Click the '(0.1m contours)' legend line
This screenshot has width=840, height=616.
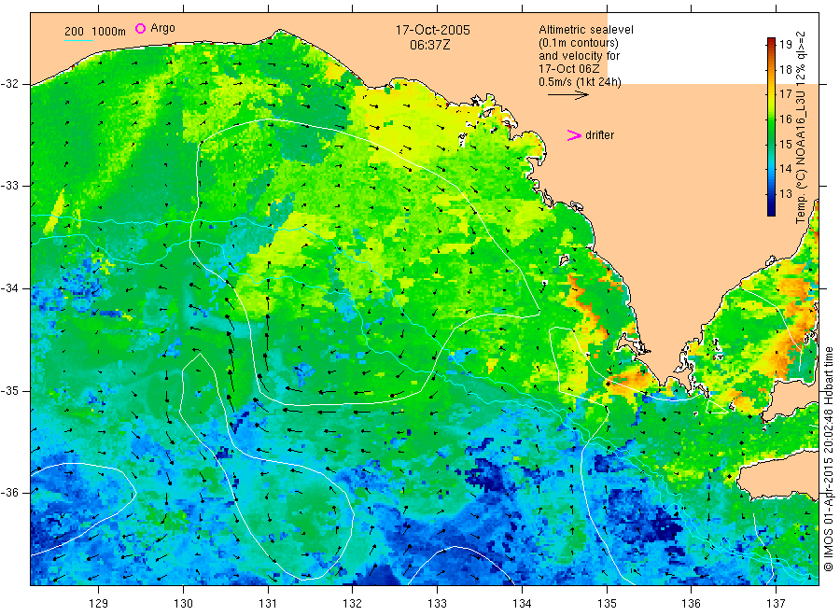pyautogui.click(x=579, y=43)
